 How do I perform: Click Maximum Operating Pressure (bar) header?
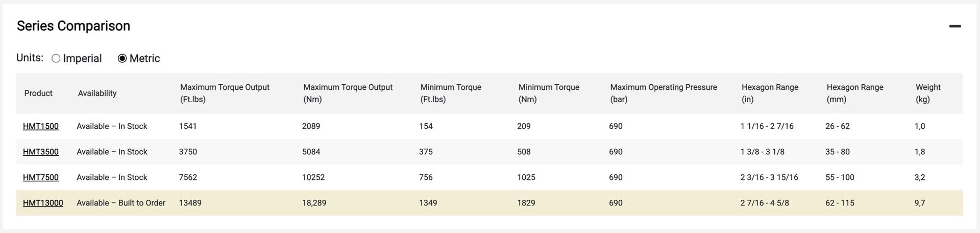click(x=664, y=93)
